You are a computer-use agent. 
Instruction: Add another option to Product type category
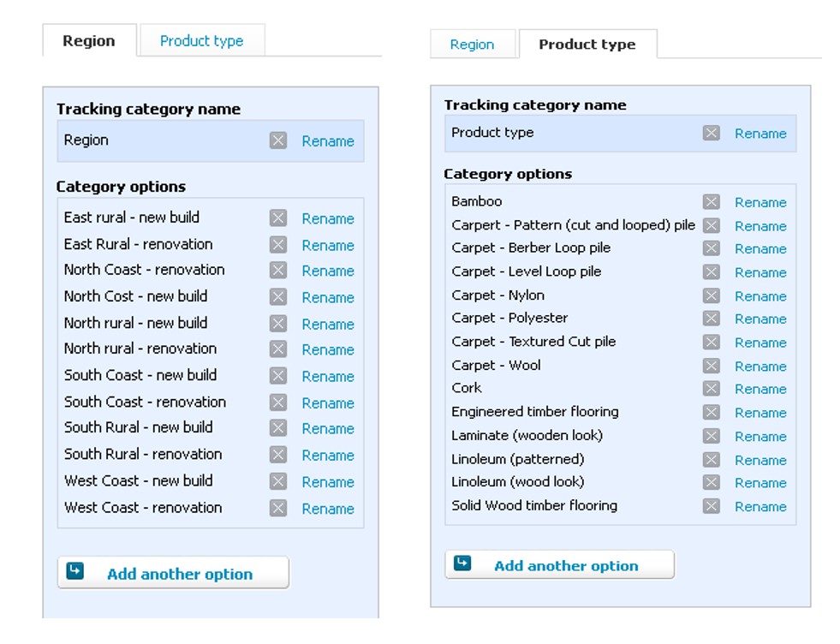560,565
